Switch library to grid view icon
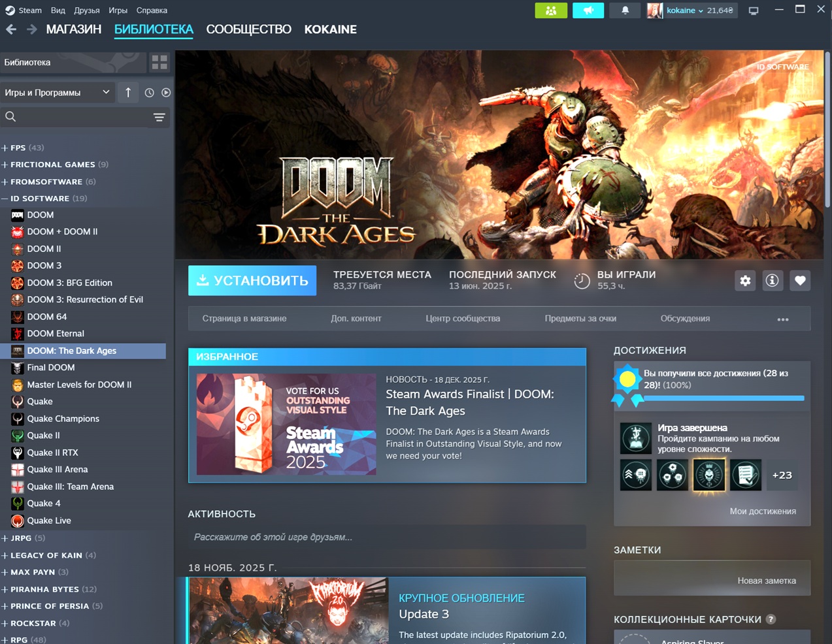Screen dimensions: 832x644 159,63
